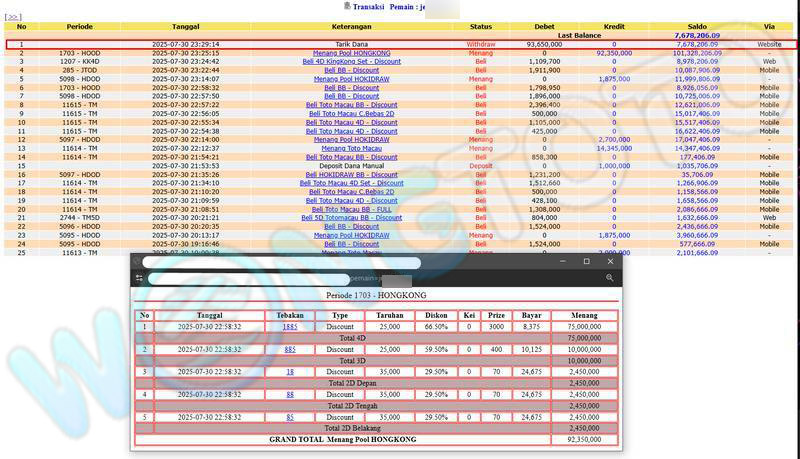Image resolution: width=800 pixels, height=459 pixels.
Task: Click the [>>] navigation link
Action: pyautogui.click(x=13, y=17)
